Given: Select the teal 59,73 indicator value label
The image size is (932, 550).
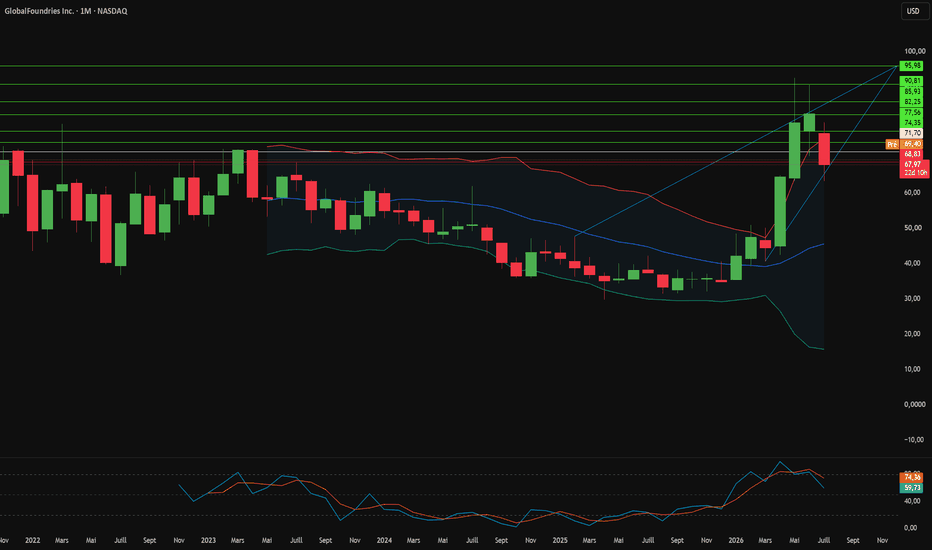Looking at the screenshot, I should [x=912, y=488].
